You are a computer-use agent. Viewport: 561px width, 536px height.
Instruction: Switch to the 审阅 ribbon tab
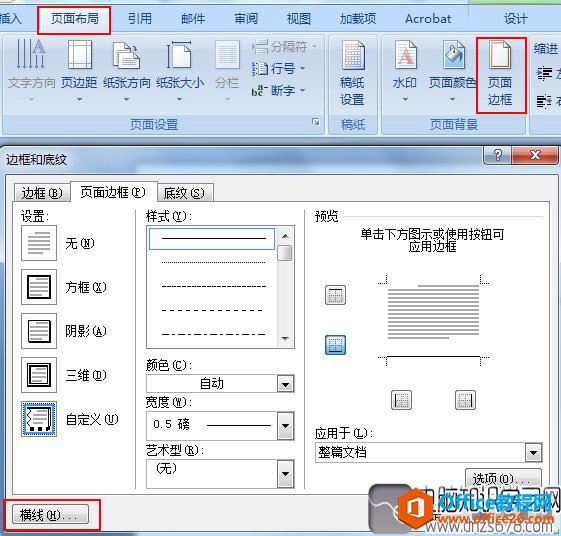click(x=246, y=19)
